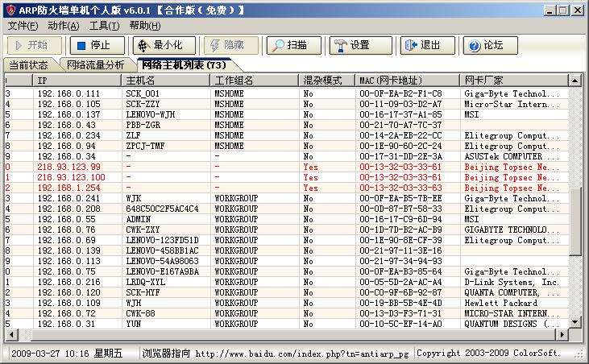589x364 pixels.
Task: Select host CWK-88 row
Action: point(287,314)
